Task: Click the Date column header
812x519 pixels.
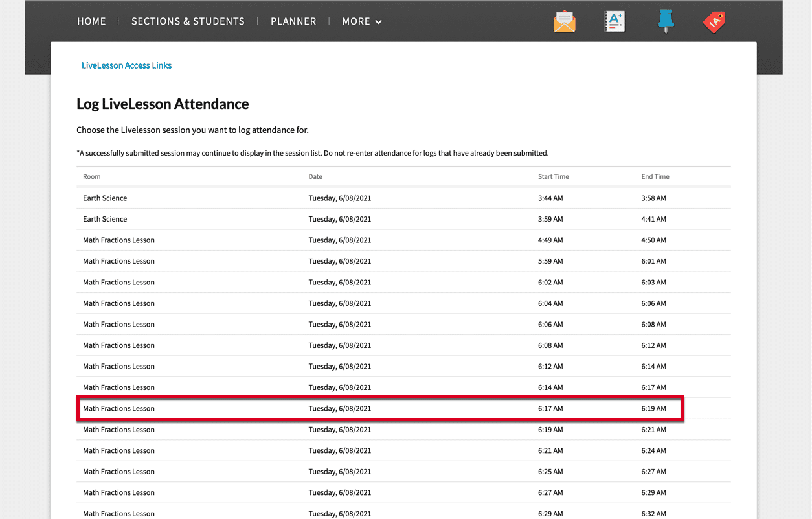Action: (315, 176)
